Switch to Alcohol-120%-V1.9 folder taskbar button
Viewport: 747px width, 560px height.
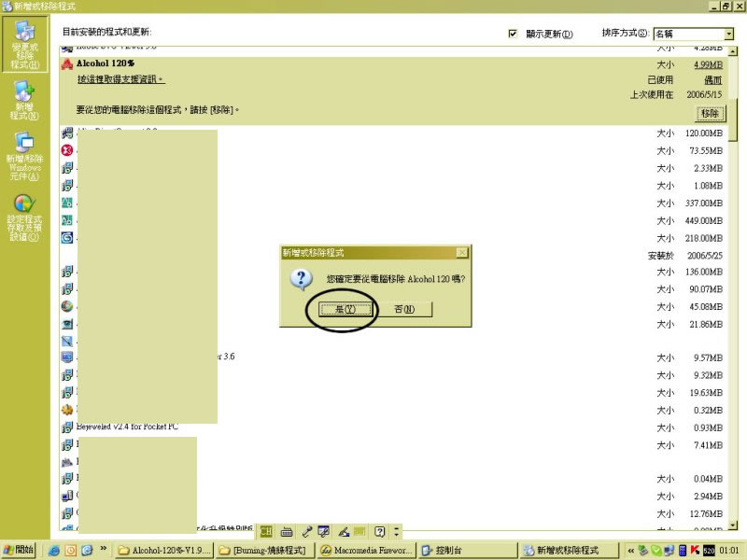point(164,551)
